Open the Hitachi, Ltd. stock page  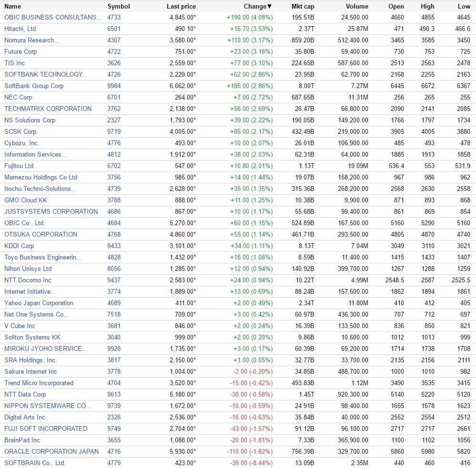pyautogui.click(x=20, y=29)
